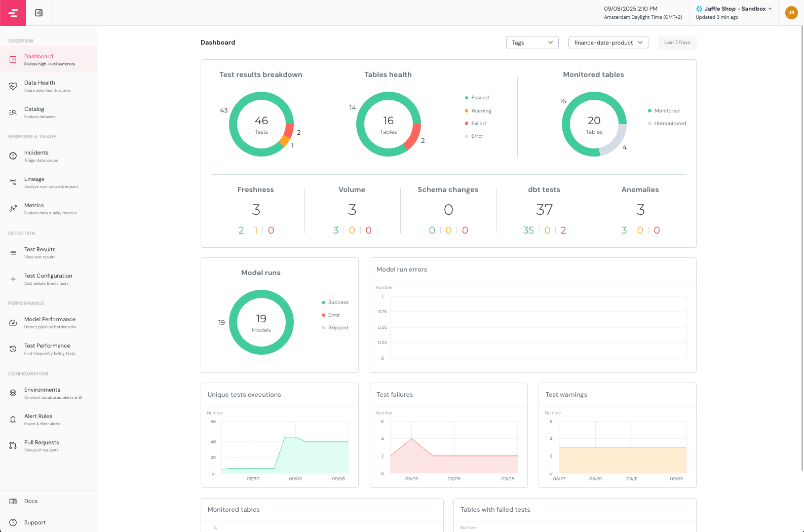
Task: Click the Environments layers icon
Action: point(13,393)
